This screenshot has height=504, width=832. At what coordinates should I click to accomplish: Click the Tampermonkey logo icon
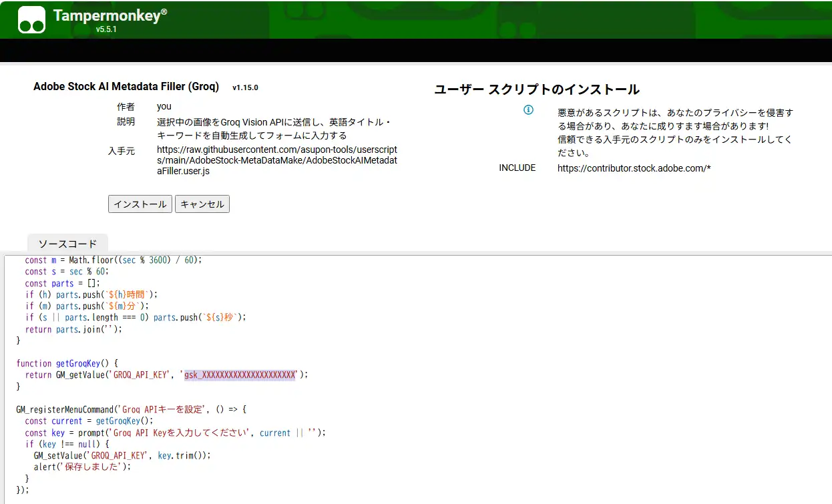click(x=31, y=20)
